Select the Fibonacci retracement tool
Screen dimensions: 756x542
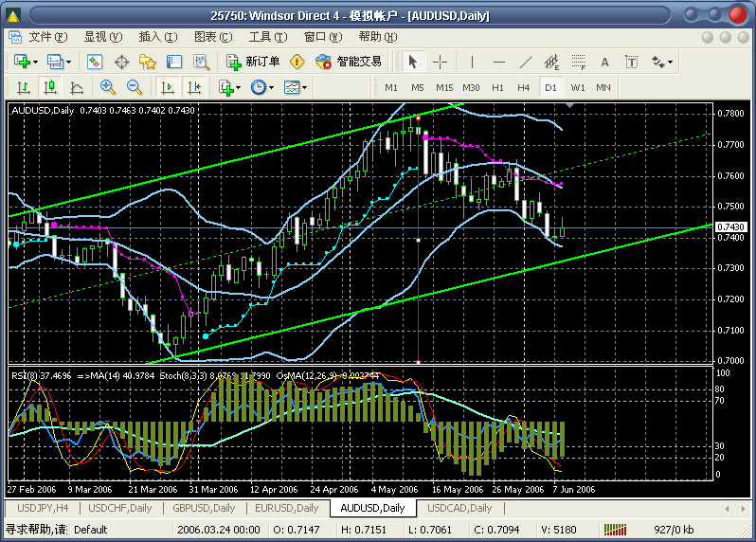[x=577, y=62]
